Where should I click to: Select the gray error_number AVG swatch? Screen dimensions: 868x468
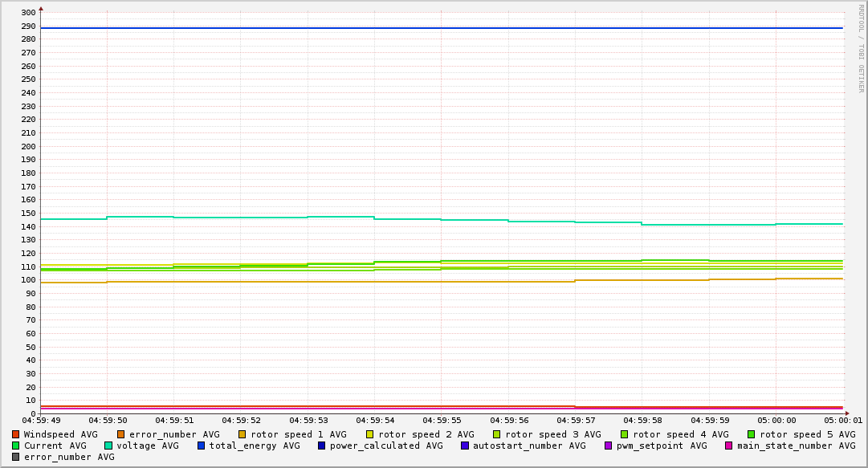[16, 457]
